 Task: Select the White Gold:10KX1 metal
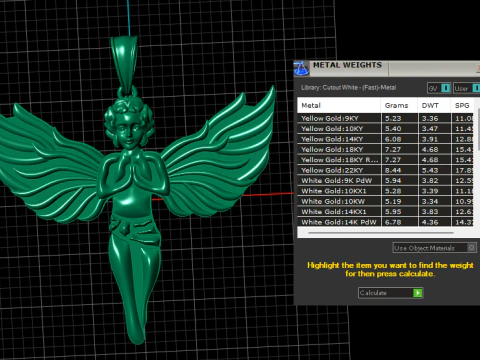(x=339, y=191)
